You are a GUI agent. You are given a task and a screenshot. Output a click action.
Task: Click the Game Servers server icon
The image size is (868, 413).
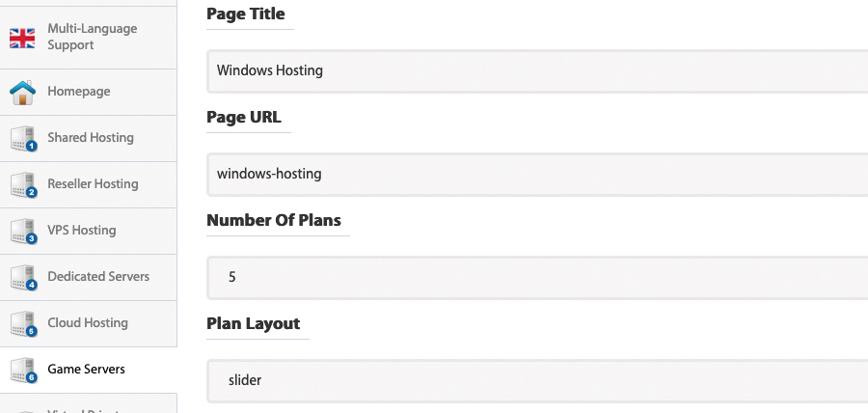[23, 371]
